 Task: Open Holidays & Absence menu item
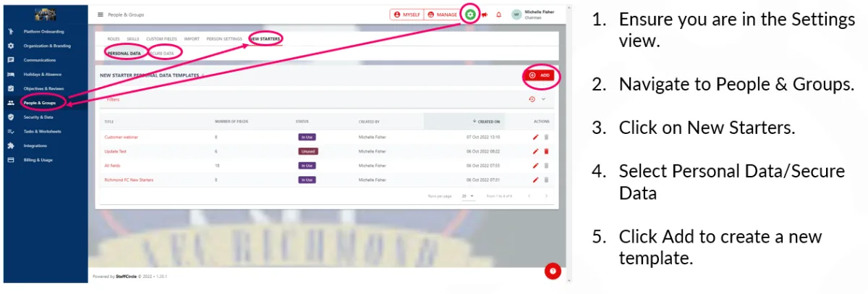tap(44, 75)
